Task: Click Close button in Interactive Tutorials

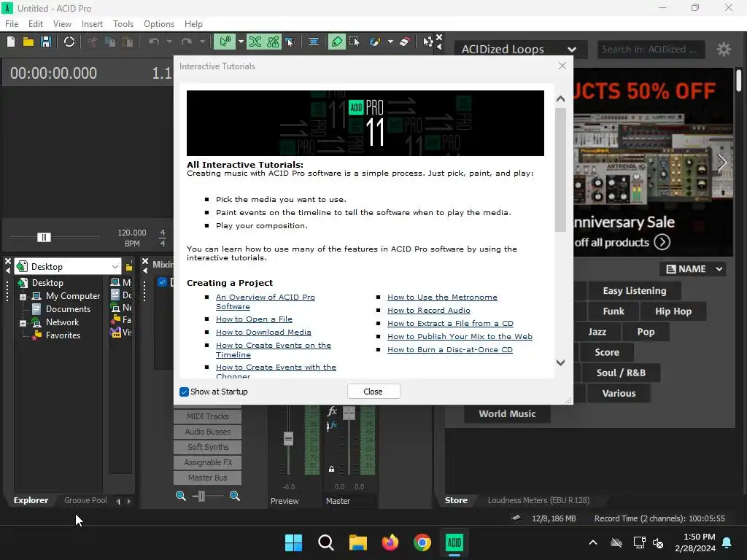Action: (373, 392)
